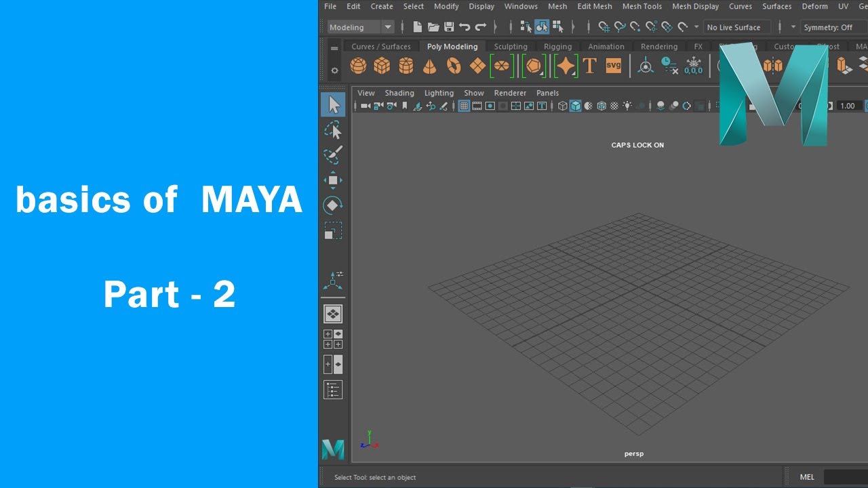Save the current scene
This screenshot has width=868, height=488.
[449, 27]
